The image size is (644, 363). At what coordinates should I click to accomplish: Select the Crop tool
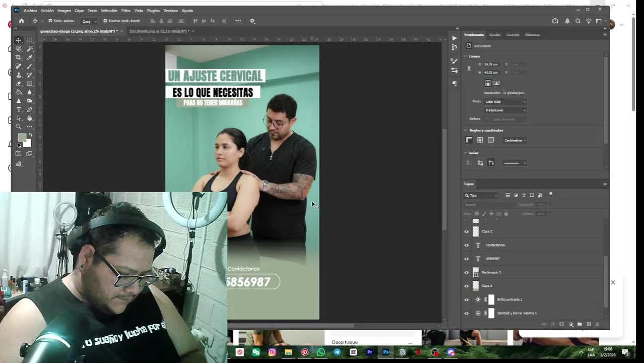click(x=19, y=57)
